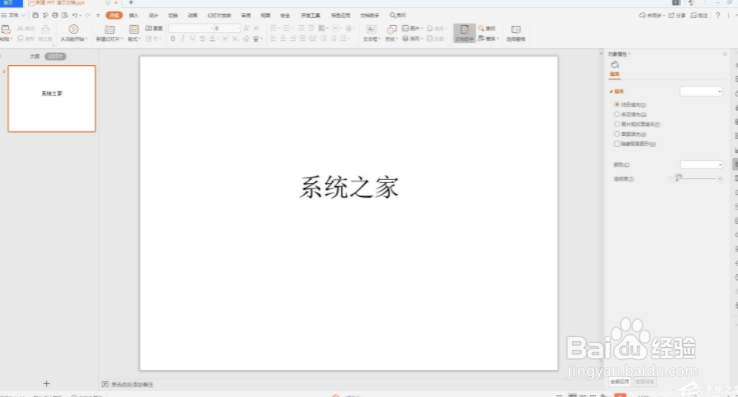Switch to Outline view toggle in slide panel
Screen dimensions: 738x397
point(34,57)
